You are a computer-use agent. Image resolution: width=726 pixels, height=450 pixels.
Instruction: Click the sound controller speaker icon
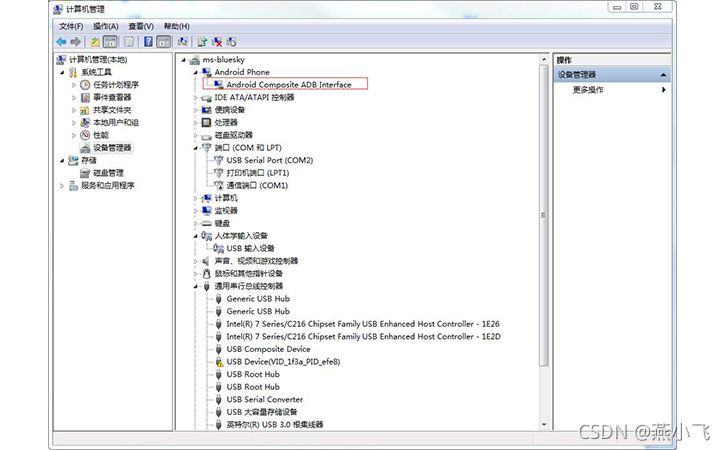click(207, 261)
